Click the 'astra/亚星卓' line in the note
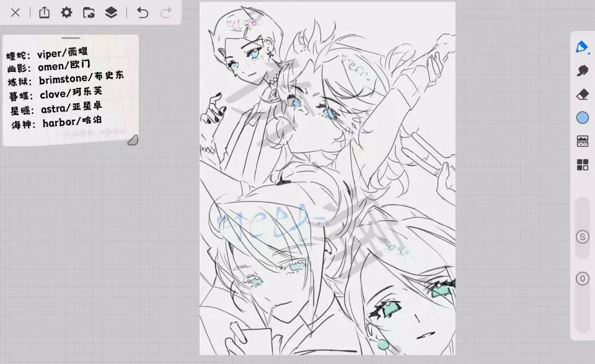The width and height of the screenshot is (595, 364). pyautogui.click(x=56, y=109)
